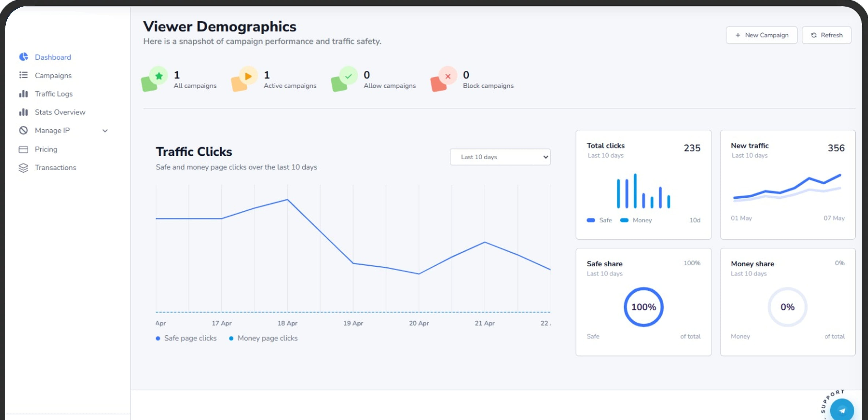Create a New Campaign
Screen dimensions: 868x420
pos(762,35)
